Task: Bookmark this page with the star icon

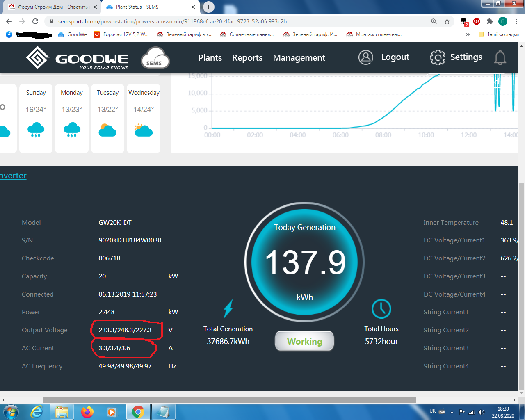Action: coord(447,21)
